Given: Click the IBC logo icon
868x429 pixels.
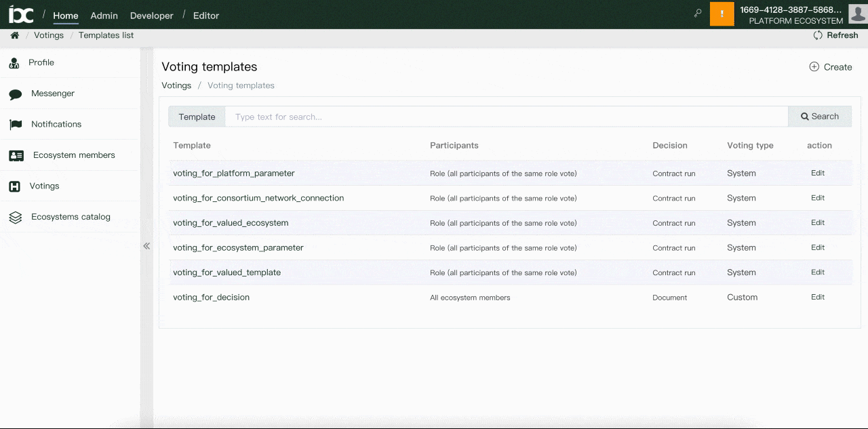Looking at the screenshot, I should pyautogui.click(x=20, y=14).
